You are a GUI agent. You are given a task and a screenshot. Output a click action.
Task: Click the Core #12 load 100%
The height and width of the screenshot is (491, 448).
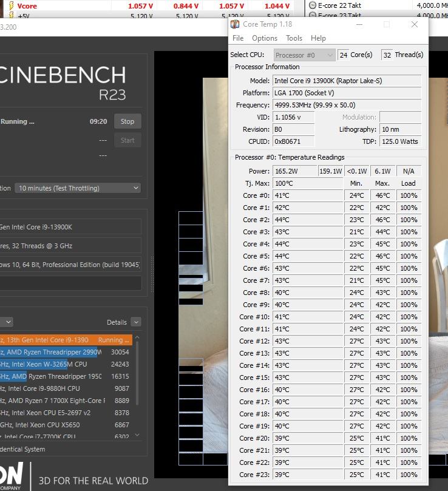[409, 341]
